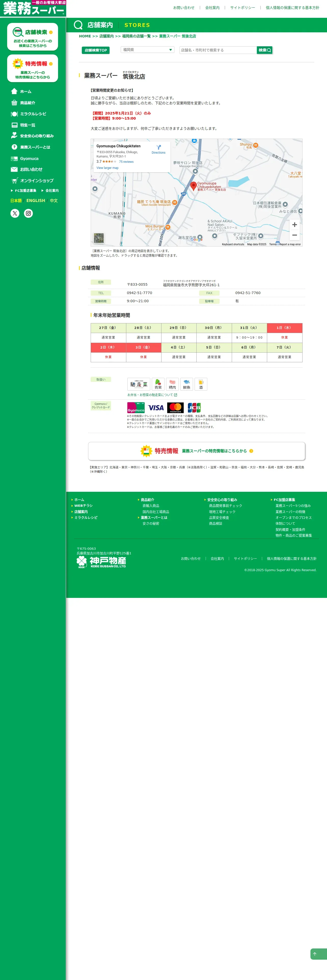The height and width of the screenshot is (980, 327).
Task: Zoom out the map with minus button
Action: point(295,235)
